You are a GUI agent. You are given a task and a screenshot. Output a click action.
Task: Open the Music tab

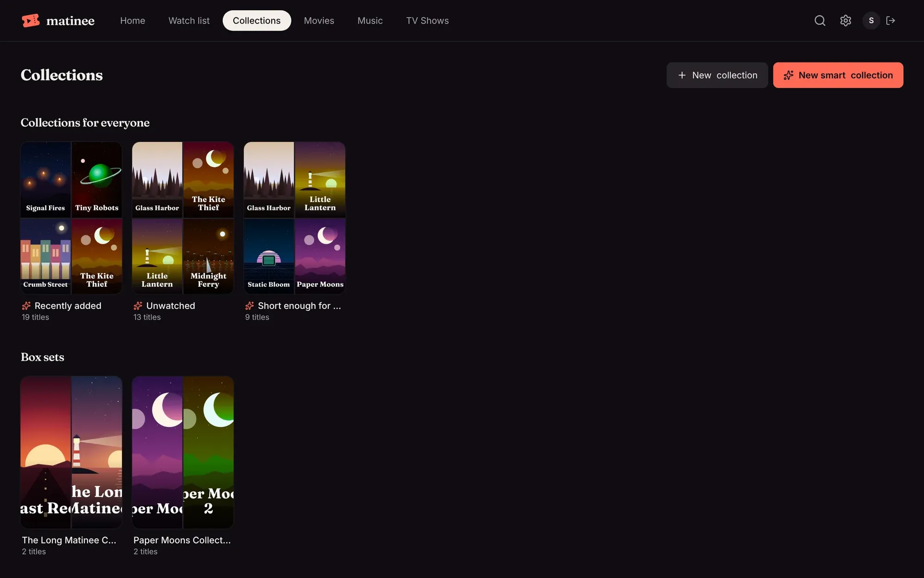tap(370, 20)
